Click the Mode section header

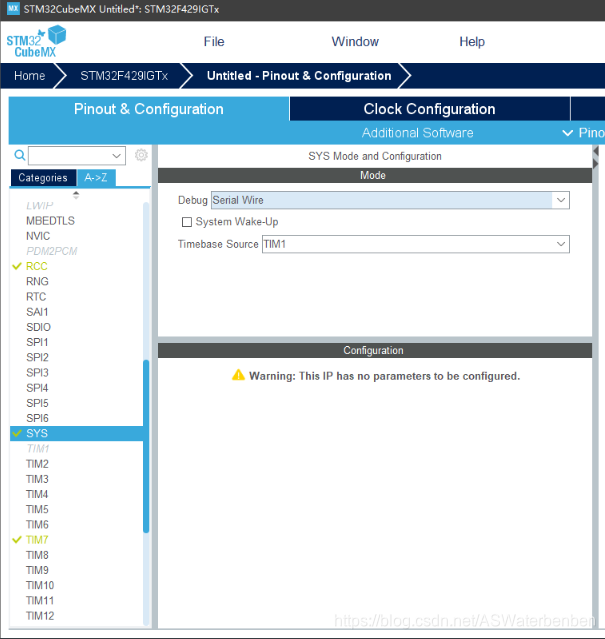[375, 175]
